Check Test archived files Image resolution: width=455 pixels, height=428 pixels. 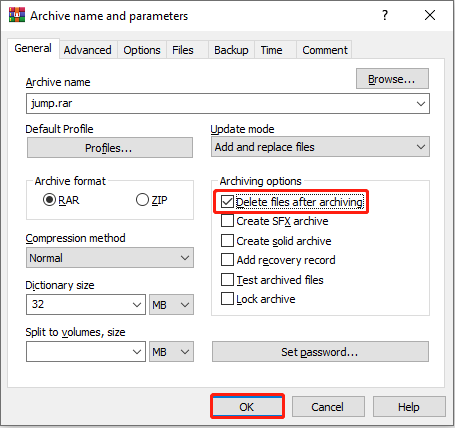(227, 280)
